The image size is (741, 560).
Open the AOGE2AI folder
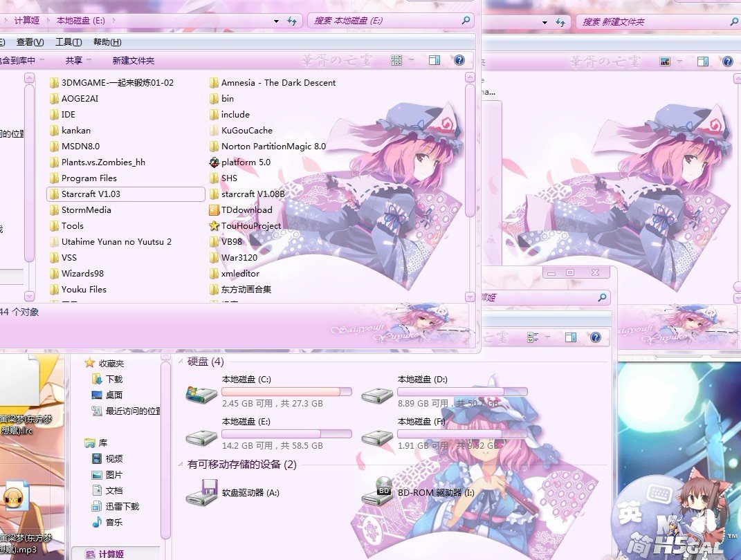(x=74, y=99)
